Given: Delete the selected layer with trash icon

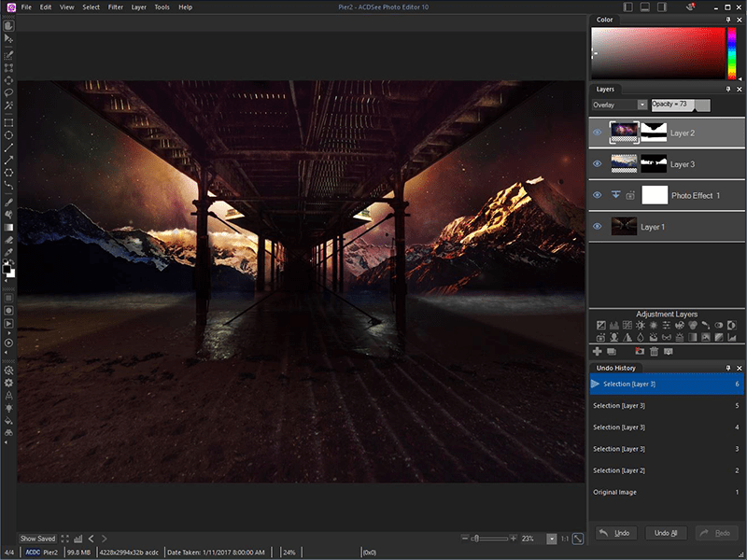Looking at the screenshot, I should click(654, 351).
